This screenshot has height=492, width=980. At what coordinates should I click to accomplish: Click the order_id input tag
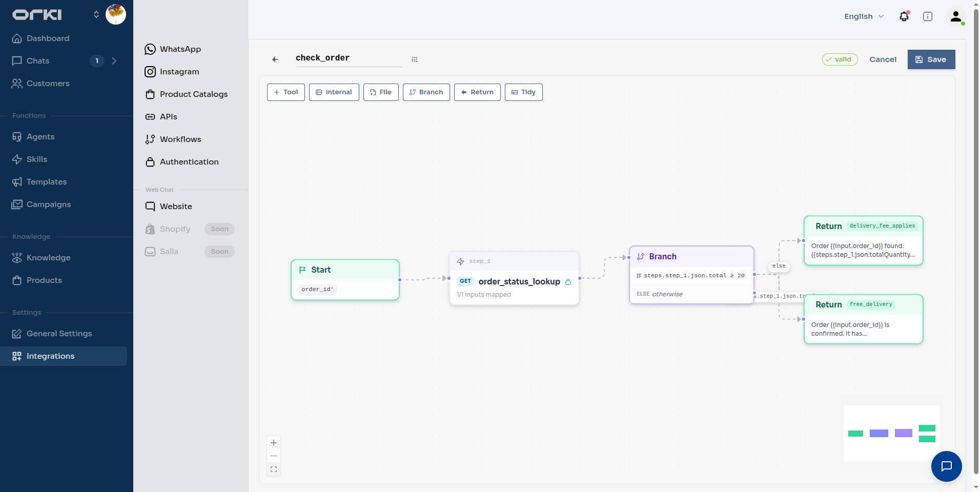click(317, 290)
